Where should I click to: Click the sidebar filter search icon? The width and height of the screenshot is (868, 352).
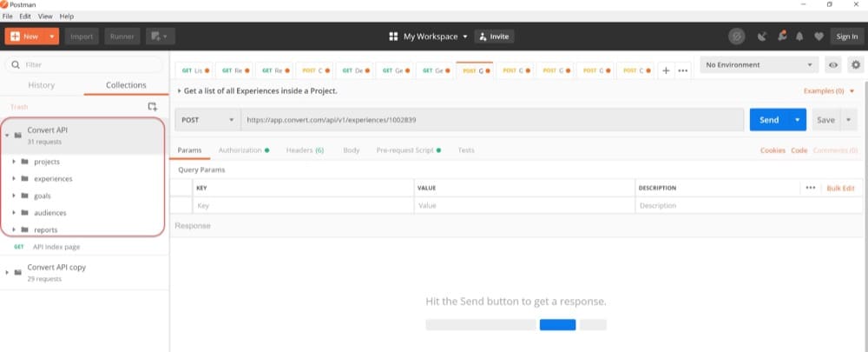tap(16, 65)
